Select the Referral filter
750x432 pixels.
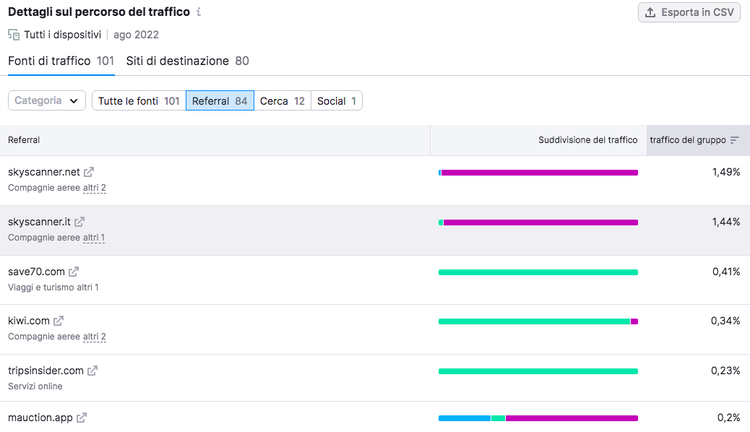click(x=220, y=101)
